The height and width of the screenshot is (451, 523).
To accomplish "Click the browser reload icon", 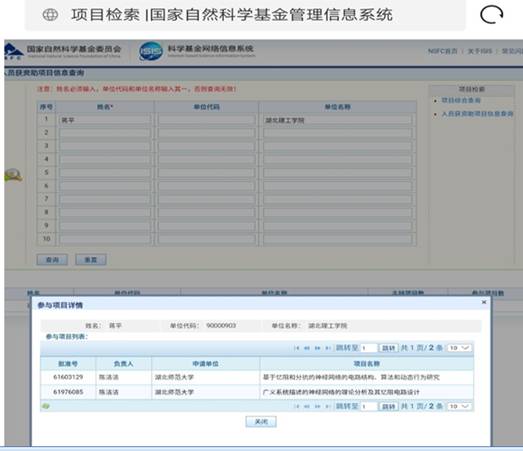I will coord(491,15).
